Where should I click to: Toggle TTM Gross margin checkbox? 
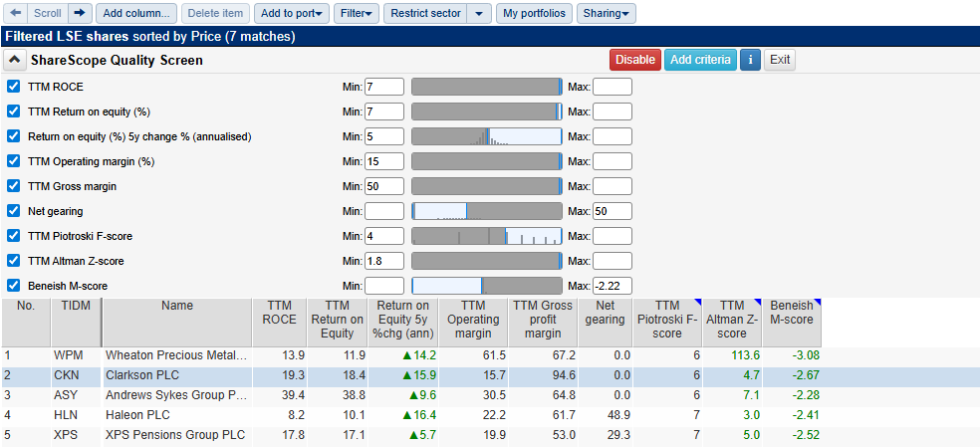tap(13, 186)
